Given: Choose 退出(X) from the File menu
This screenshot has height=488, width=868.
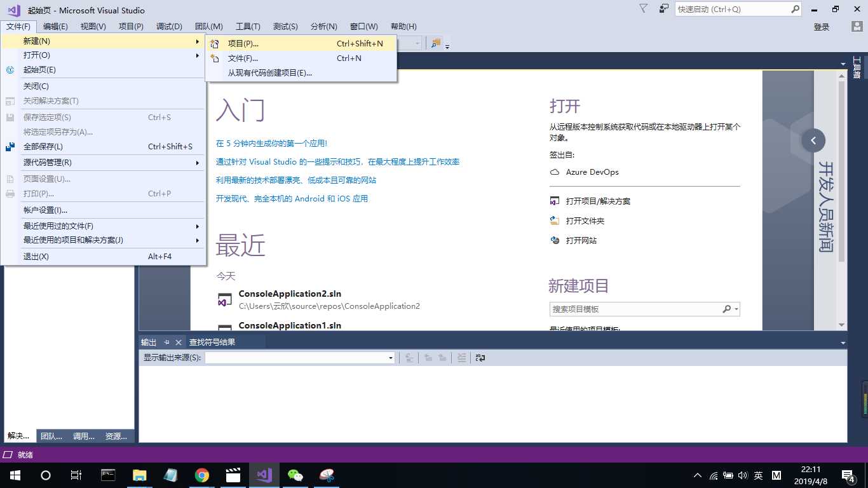Looking at the screenshot, I should point(103,256).
